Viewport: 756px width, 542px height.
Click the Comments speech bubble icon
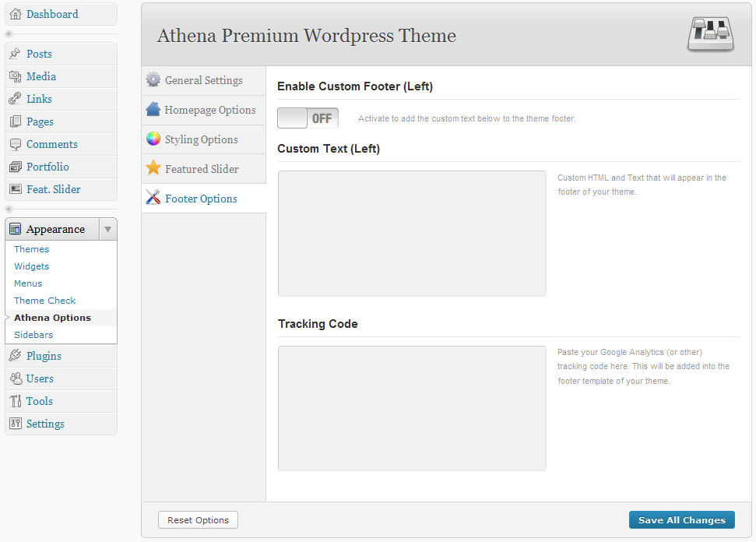(16, 144)
